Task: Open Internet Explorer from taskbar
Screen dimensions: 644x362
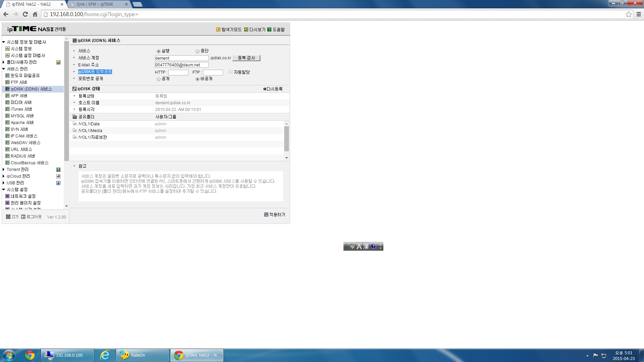Action: pyautogui.click(x=105, y=355)
